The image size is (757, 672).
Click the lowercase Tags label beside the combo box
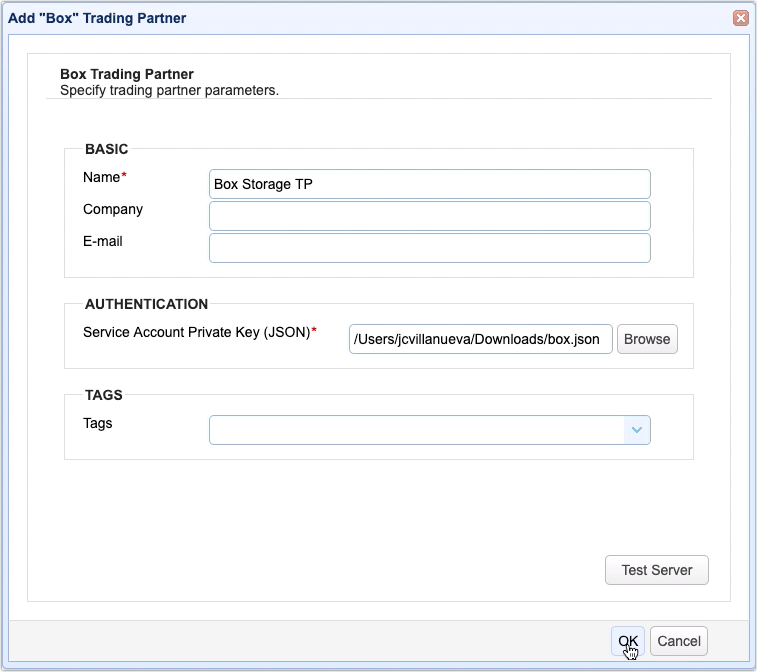(x=98, y=423)
